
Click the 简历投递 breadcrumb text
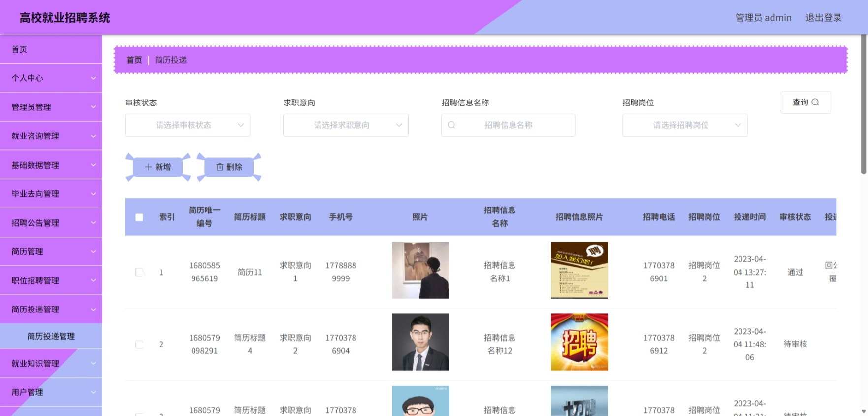point(171,60)
